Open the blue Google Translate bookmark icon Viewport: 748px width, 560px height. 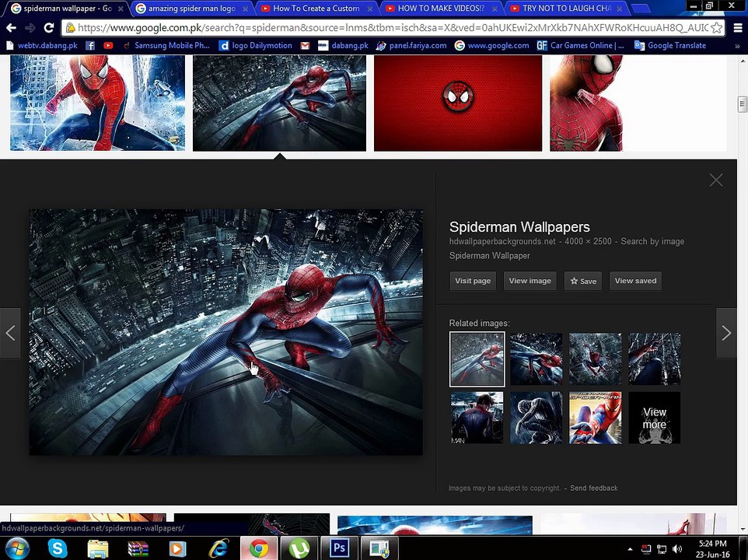click(639, 46)
